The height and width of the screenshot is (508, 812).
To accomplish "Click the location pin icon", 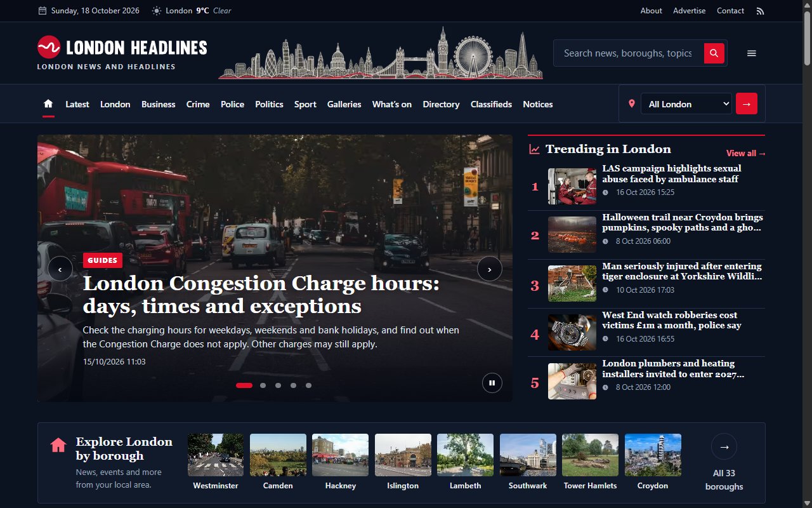I will click(x=631, y=104).
